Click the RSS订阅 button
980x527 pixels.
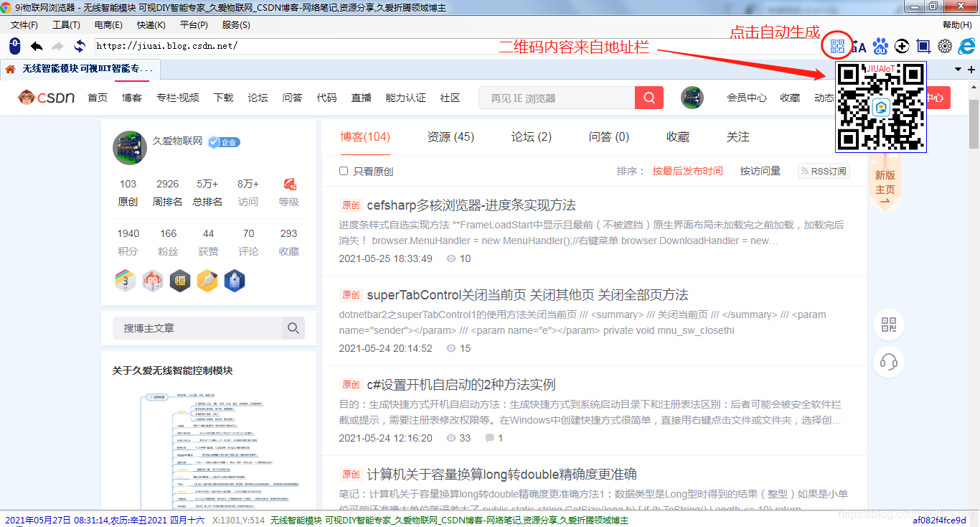tap(824, 171)
